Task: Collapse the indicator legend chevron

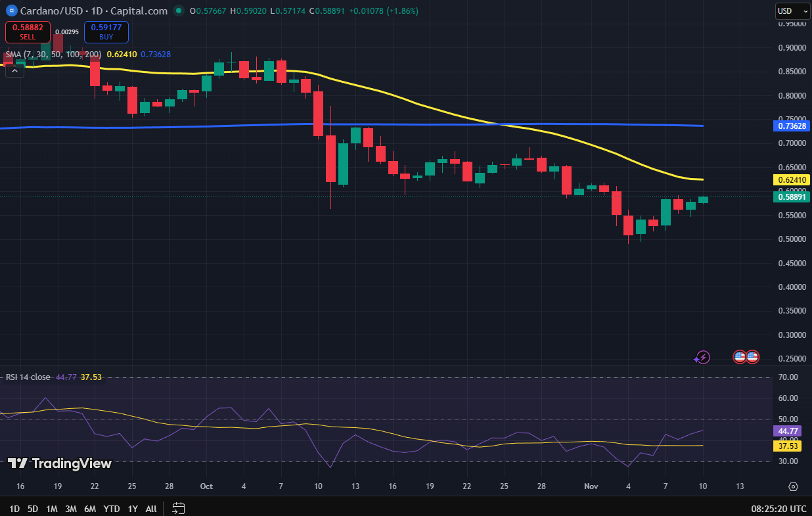Action: (15, 70)
